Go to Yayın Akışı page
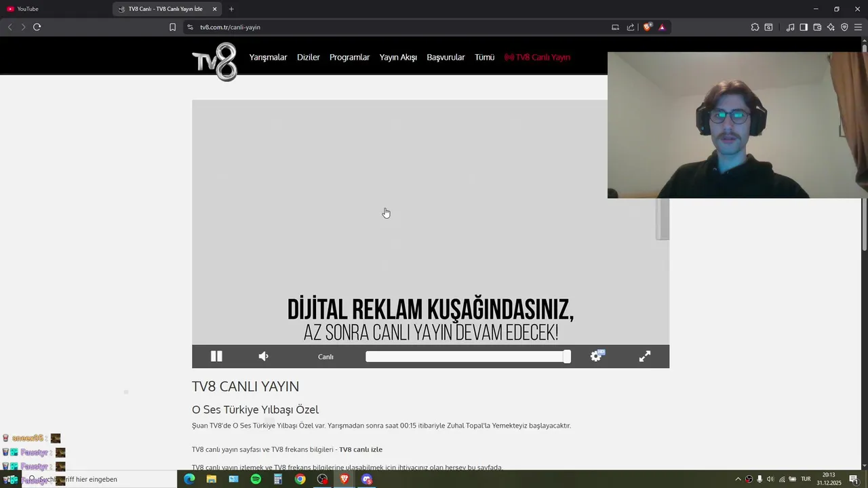Screen dimensions: 868x488 [x=398, y=58]
